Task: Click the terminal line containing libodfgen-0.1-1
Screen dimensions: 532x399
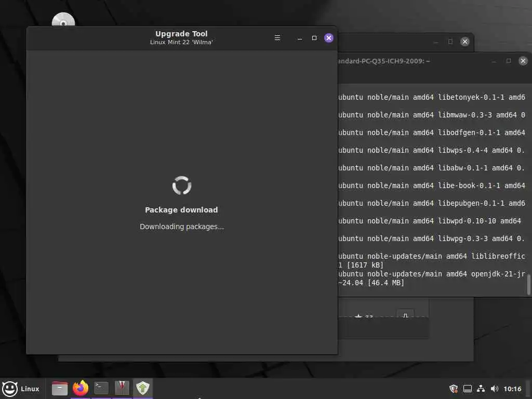Action: point(432,132)
